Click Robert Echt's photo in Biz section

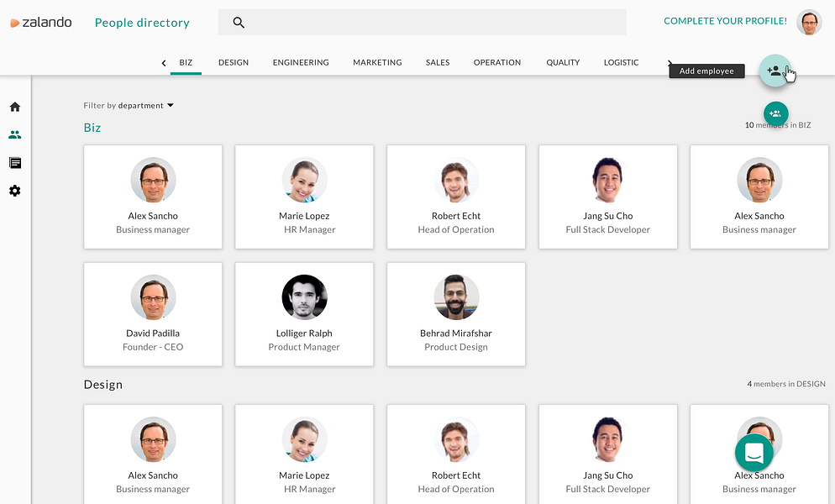pos(456,180)
